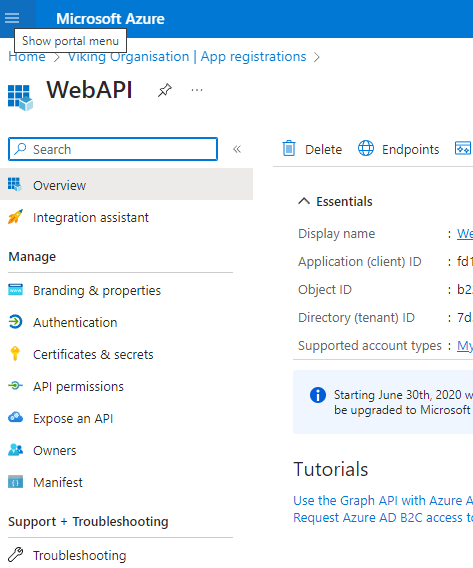Click the Integration assistant rocket icon
473x568 pixels.
click(x=15, y=217)
